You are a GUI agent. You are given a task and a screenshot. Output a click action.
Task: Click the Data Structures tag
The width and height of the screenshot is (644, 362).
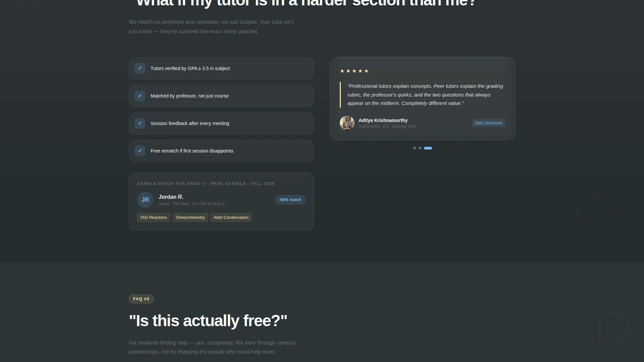coord(489,123)
